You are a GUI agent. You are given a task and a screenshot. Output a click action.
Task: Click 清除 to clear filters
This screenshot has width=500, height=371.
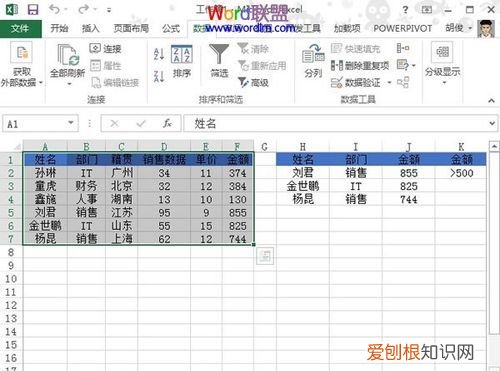click(x=253, y=49)
